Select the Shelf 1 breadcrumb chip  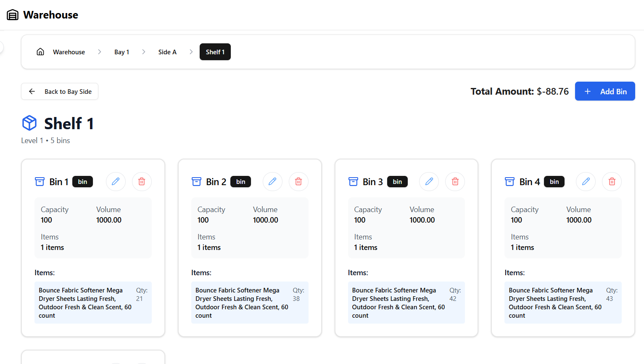215,52
